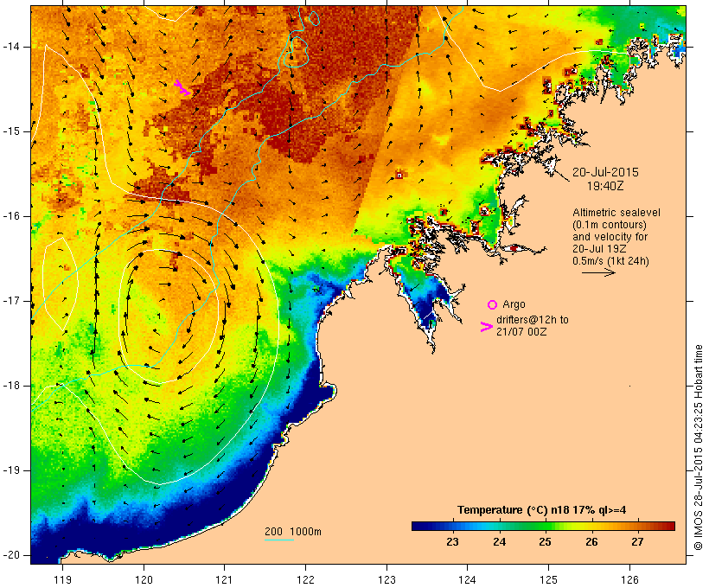
Task: Click the '200 1000m' isobath label
Action: pos(293,532)
